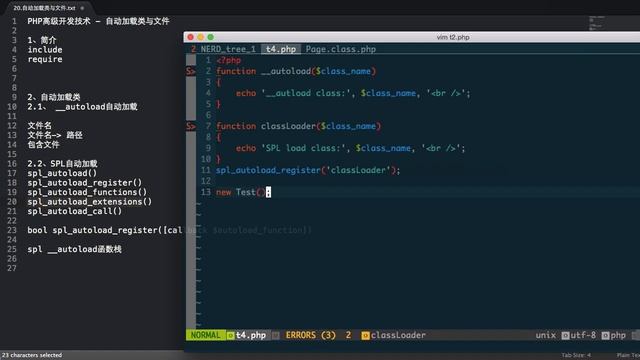Click the NORMAL mode indicator in status line

[x=206, y=335]
